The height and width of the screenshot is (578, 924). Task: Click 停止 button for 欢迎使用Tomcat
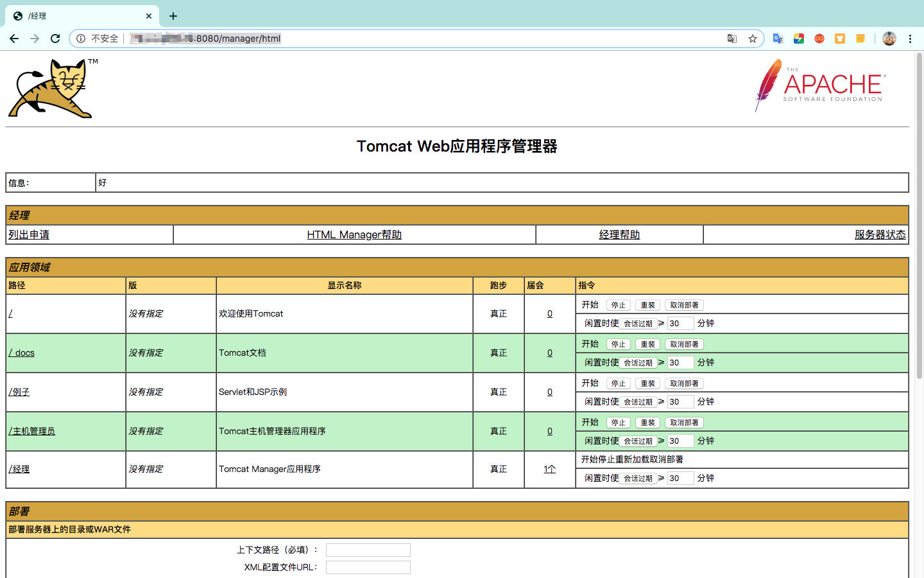pyautogui.click(x=618, y=305)
